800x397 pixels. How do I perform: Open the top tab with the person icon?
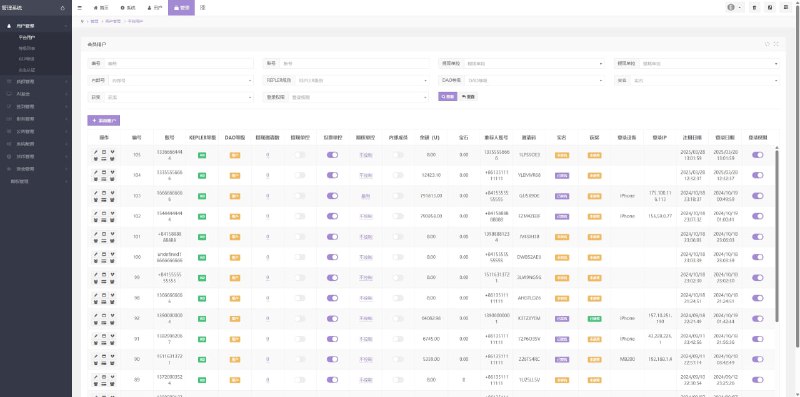click(154, 8)
